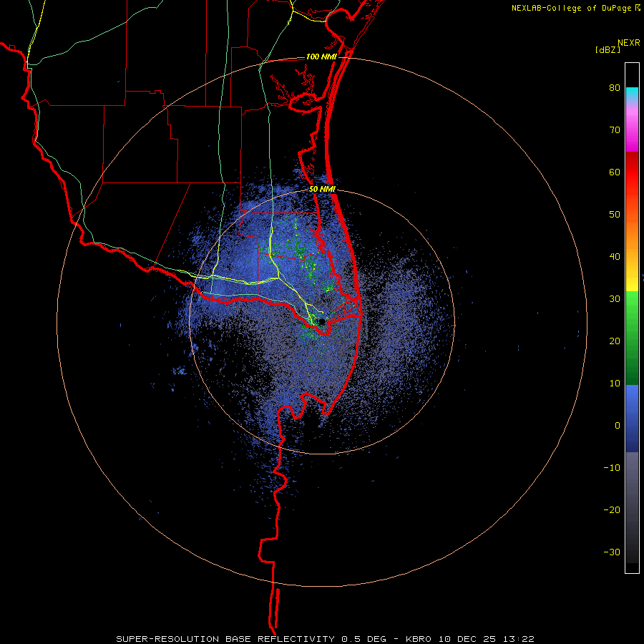Screen dimensions: 644x644
Task: Click the dBZ unit label above color scale
Action: (608, 49)
